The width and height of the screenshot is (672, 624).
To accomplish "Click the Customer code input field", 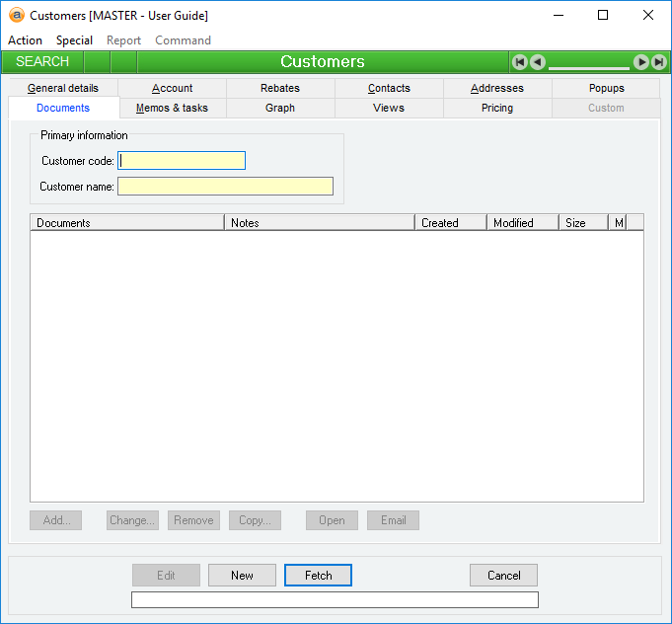I will (x=182, y=161).
